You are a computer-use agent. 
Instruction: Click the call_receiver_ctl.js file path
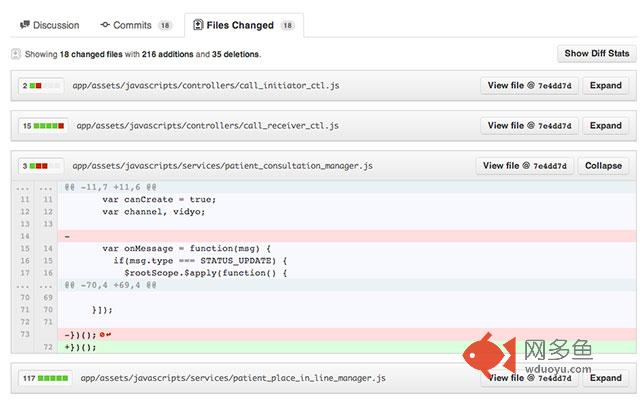click(x=208, y=126)
